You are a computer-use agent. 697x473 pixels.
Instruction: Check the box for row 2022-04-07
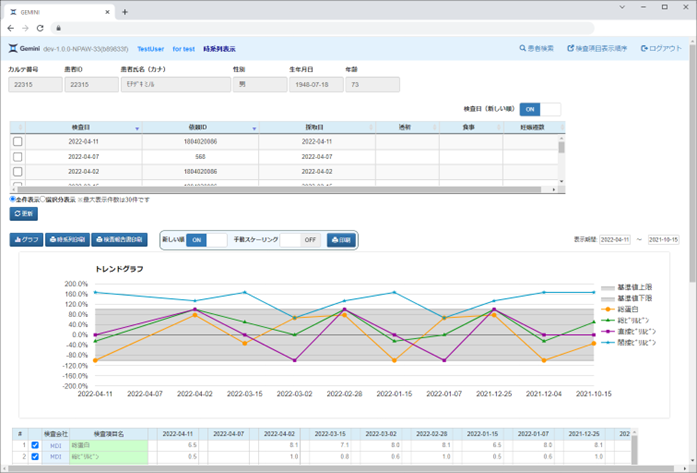point(17,156)
